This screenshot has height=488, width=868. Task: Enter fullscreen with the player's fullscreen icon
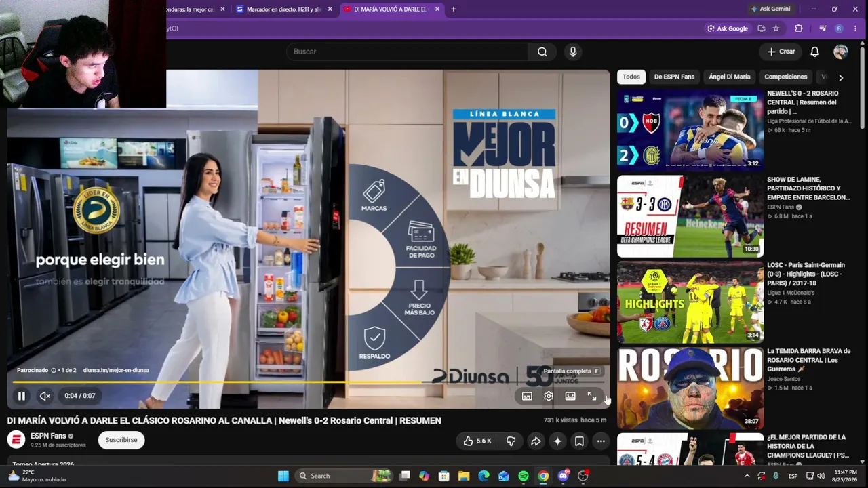click(592, 396)
